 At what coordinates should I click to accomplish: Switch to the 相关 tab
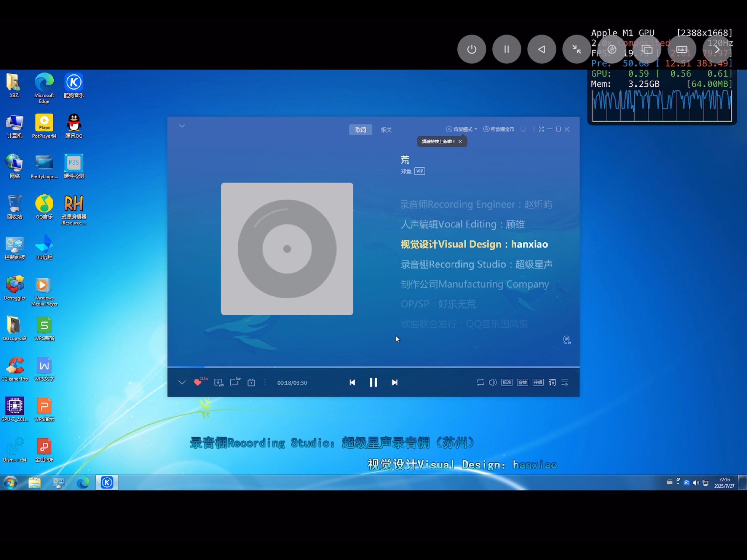coord(386,130)
